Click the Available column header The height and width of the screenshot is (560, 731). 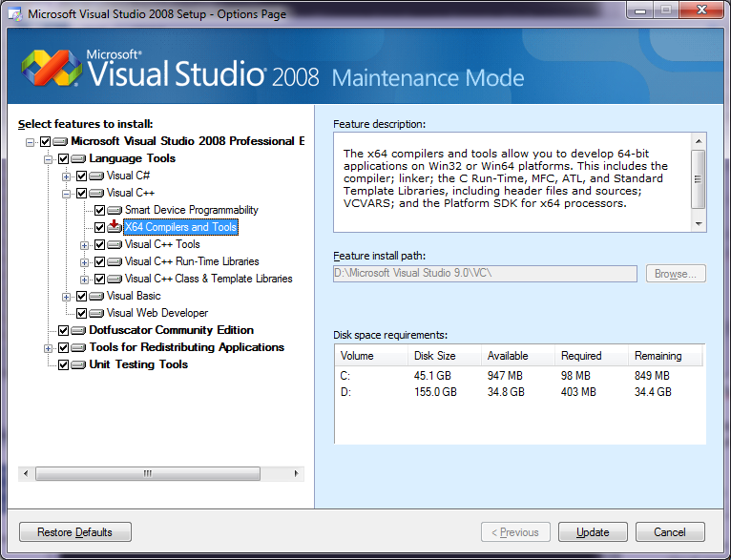coord(518,356)
